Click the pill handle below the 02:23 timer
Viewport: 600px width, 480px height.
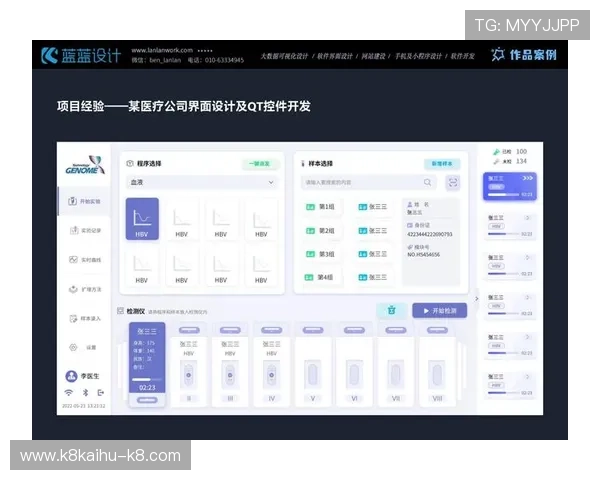click(147, 400)
